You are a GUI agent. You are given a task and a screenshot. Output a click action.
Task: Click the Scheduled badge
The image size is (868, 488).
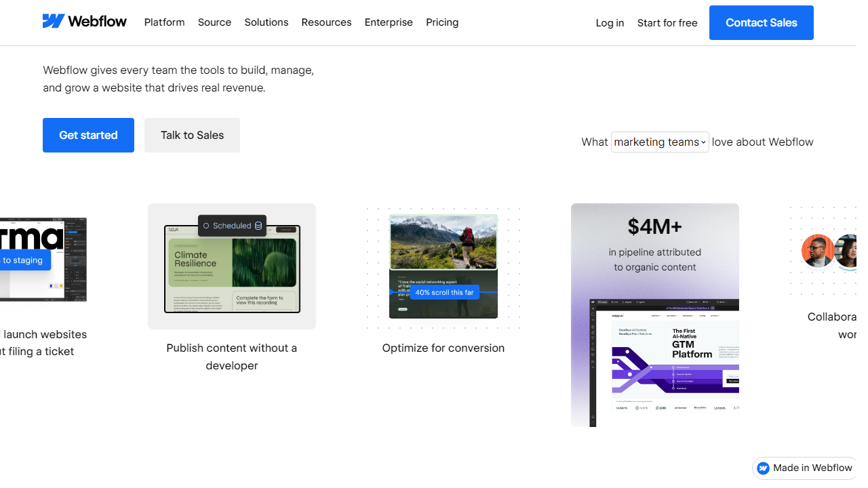click(232, 226)
